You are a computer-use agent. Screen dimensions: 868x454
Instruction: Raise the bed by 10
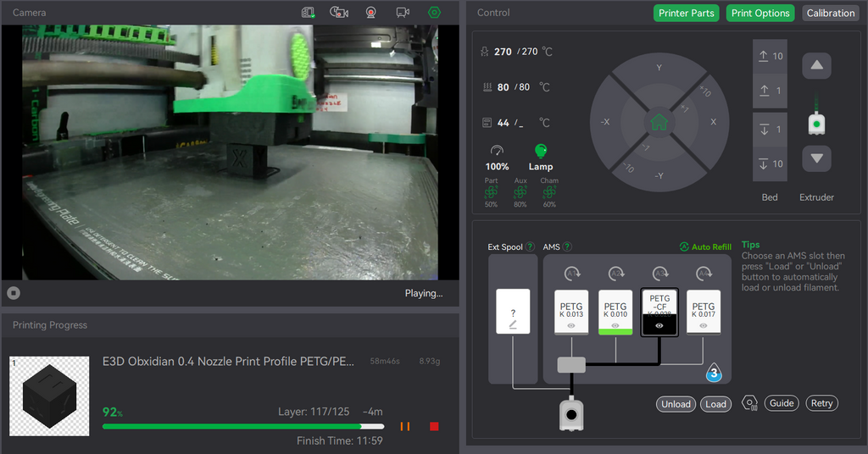coord(770,56)
